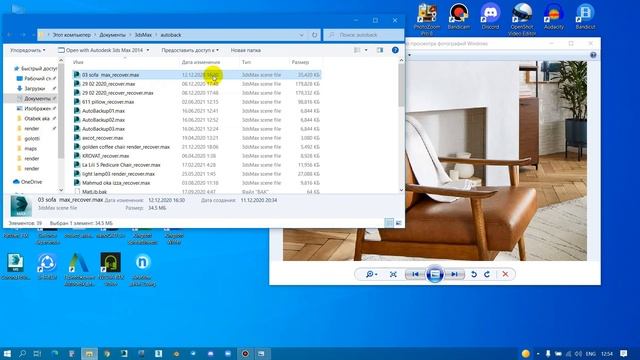Delete the photo with red X

tap(505, 274)
